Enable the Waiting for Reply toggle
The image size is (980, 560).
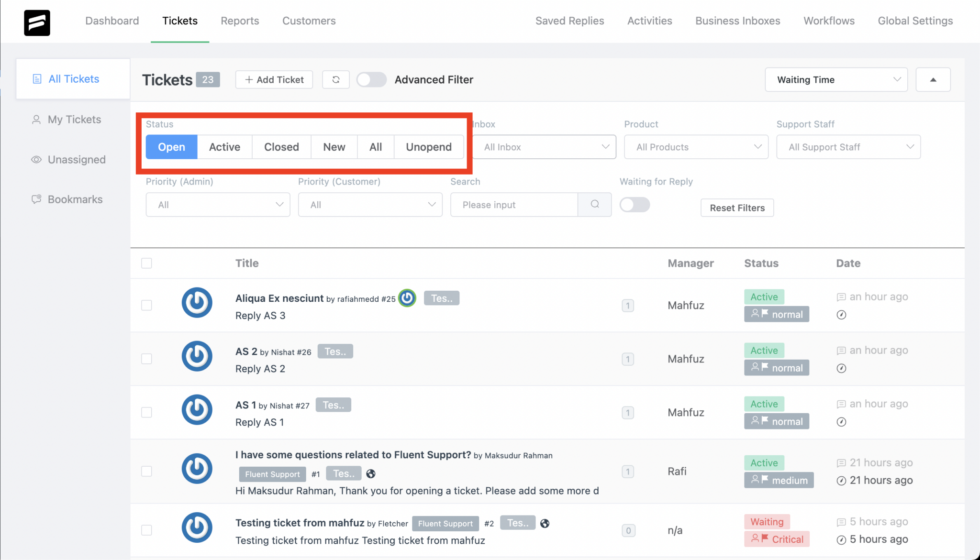coord(635,204)
